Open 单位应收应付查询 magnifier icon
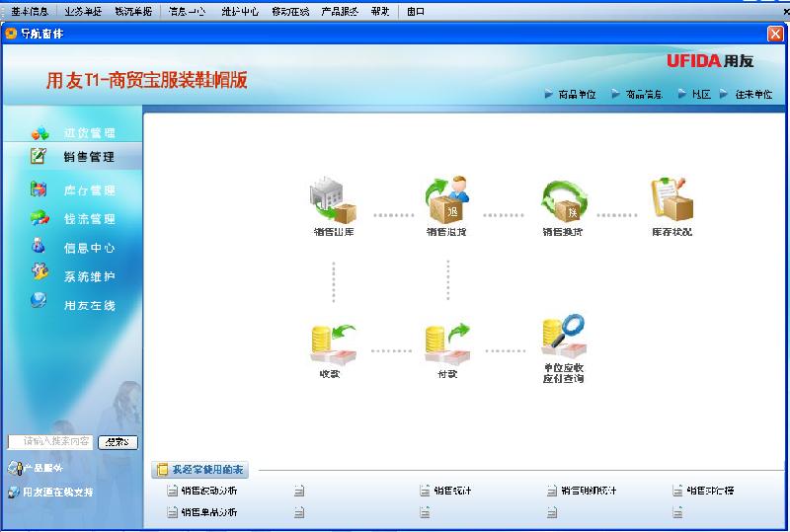The height and width of the screenshot is (532, 790). point(564,336)
